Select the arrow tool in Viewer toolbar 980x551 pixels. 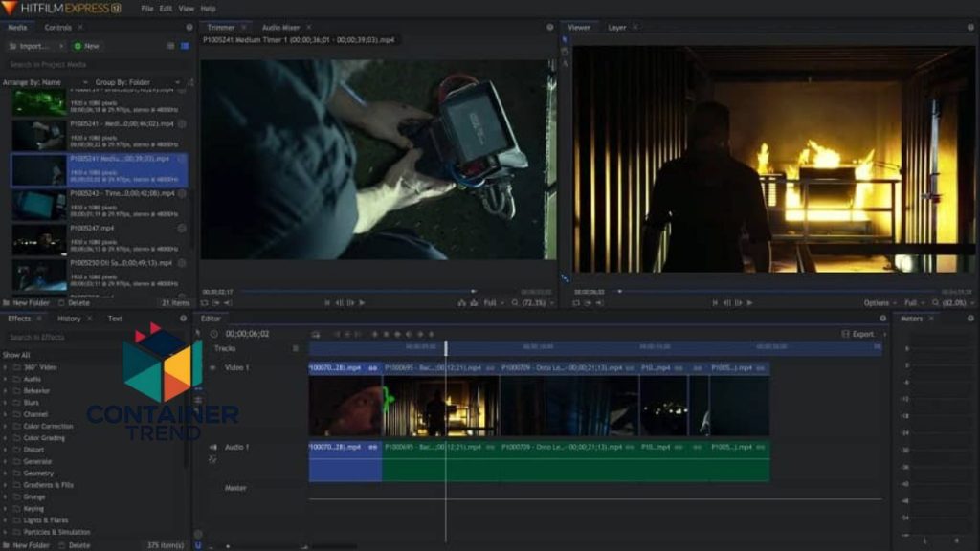(x=565, y=39)
